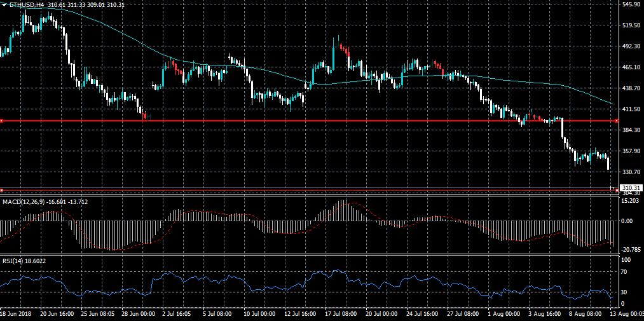Click the 0.00 MACD scale value
This screenshot has height=321, width=644.
pos(628,221)
